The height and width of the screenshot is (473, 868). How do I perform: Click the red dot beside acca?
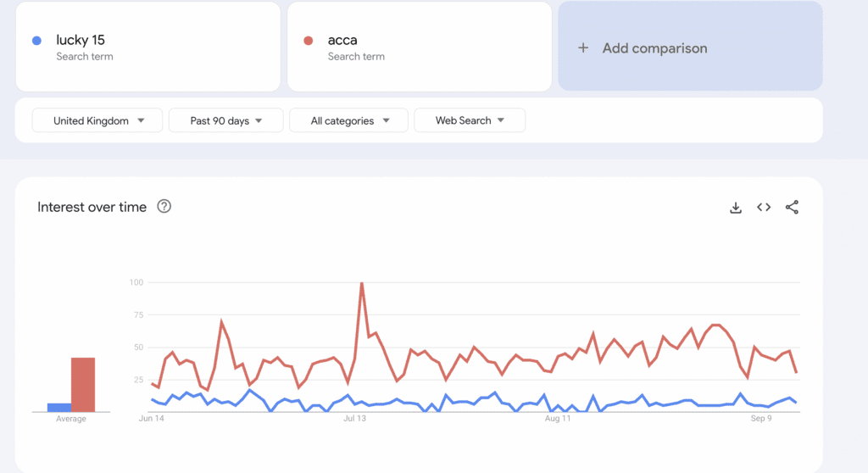(x=309, y=41)
